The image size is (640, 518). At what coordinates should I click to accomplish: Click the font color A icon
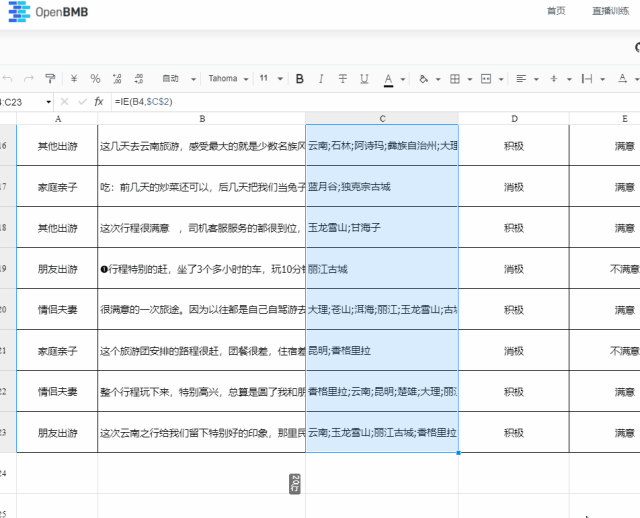tap(388, 80)
